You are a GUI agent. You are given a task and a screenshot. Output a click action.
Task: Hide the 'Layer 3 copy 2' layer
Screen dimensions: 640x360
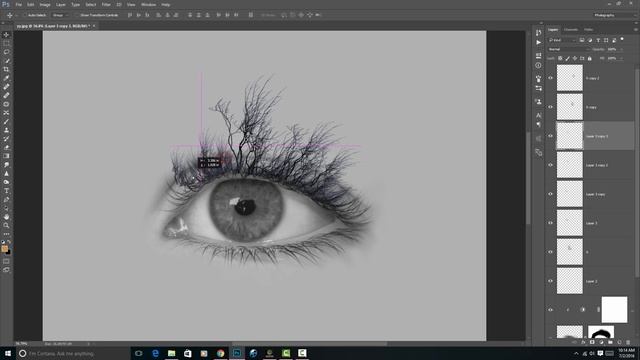550,165
